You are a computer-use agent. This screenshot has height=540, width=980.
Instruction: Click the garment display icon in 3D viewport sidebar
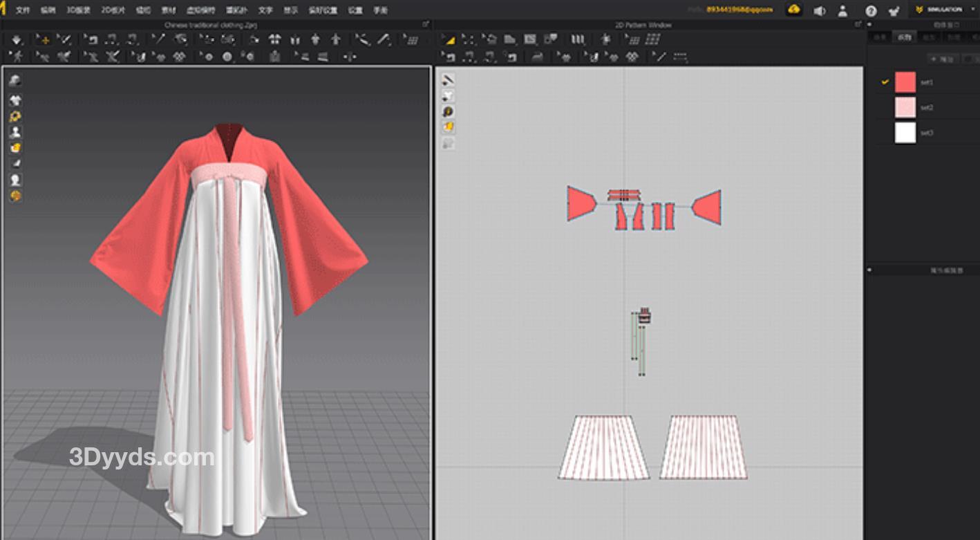pyautogui.click(x=15, y=100)
